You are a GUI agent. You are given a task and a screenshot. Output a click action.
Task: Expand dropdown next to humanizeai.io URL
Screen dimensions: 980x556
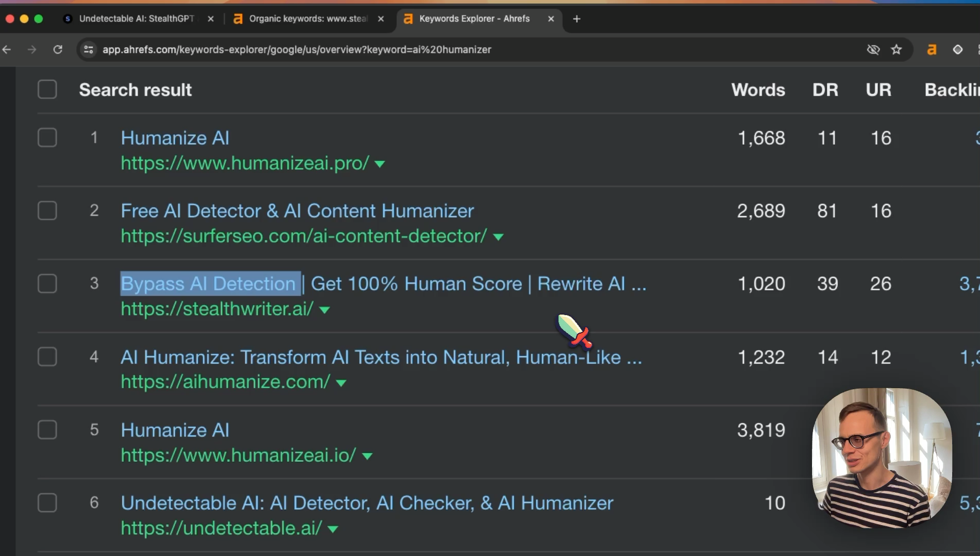point(367,457)
